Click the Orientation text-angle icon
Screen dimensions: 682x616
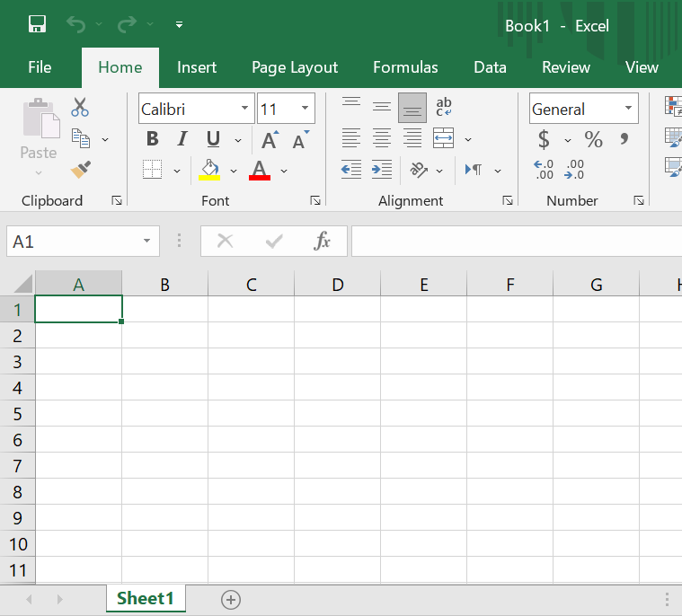click(419, 170)
